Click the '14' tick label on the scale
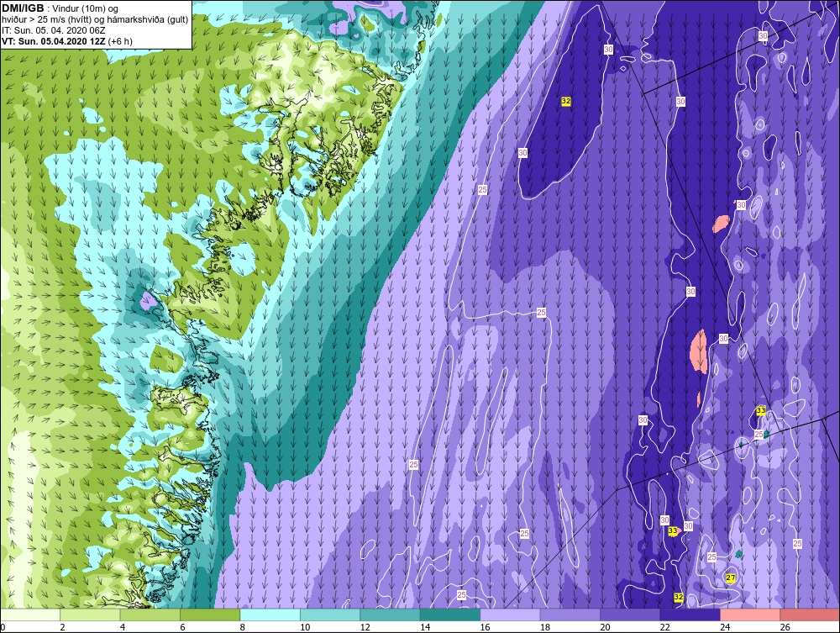This screenshot has width=840, height=633. (425, 627)
